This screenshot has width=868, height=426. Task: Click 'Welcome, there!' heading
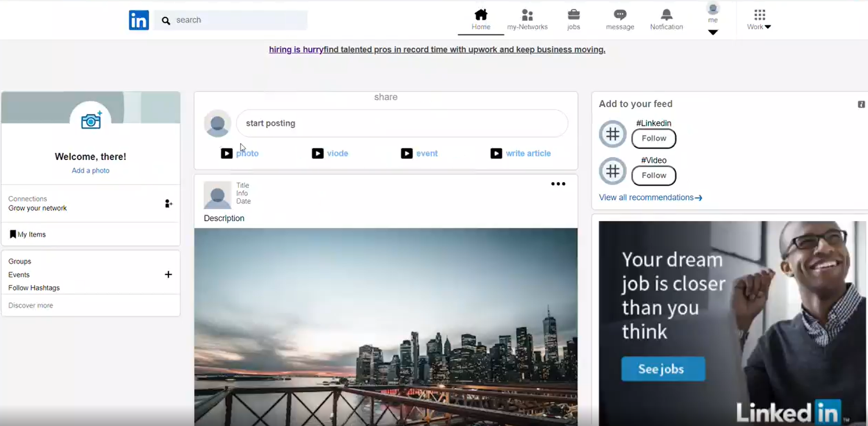[x=90, y=157]
